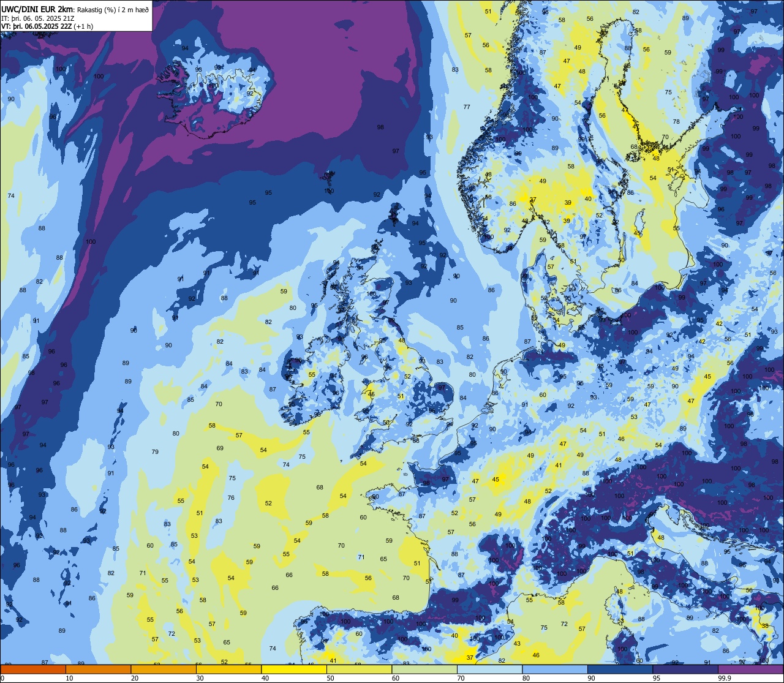Click the legend swatch between 50 and 60
784x683 pixels.
pos(359,669)
